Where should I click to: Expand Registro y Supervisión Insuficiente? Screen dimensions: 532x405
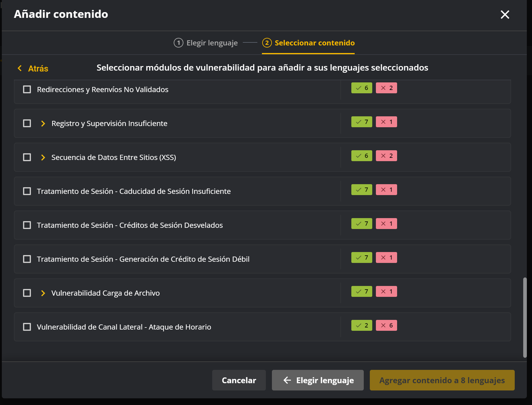pos(43,123)
